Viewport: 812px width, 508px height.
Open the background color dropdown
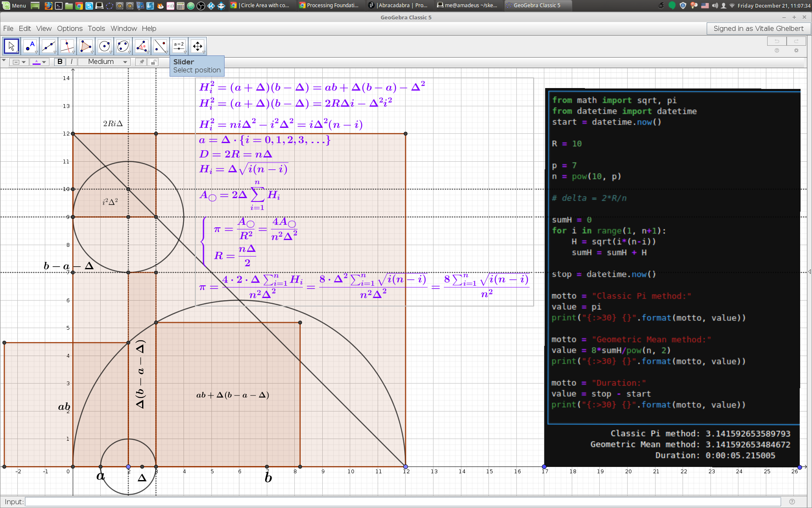click(x=19, y=62)
